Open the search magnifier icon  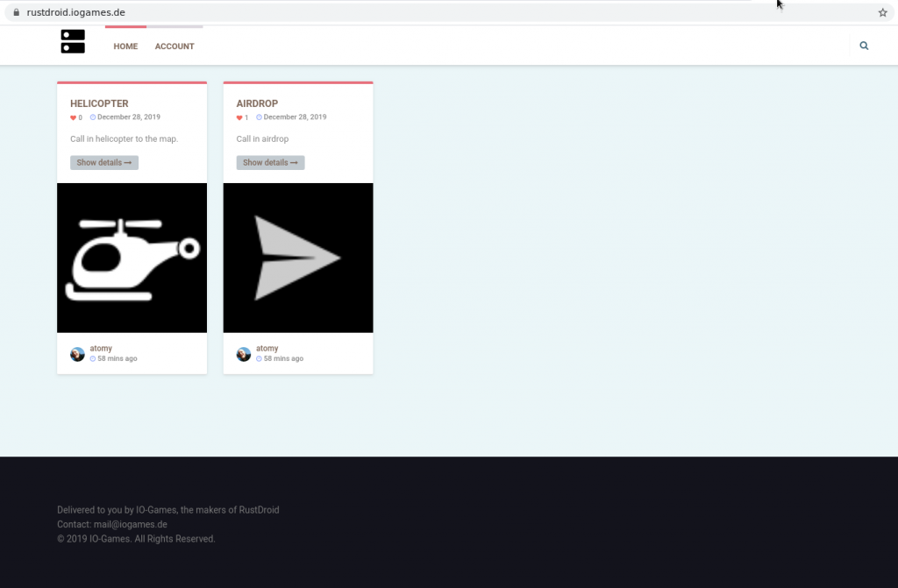[x=864, y=46]
